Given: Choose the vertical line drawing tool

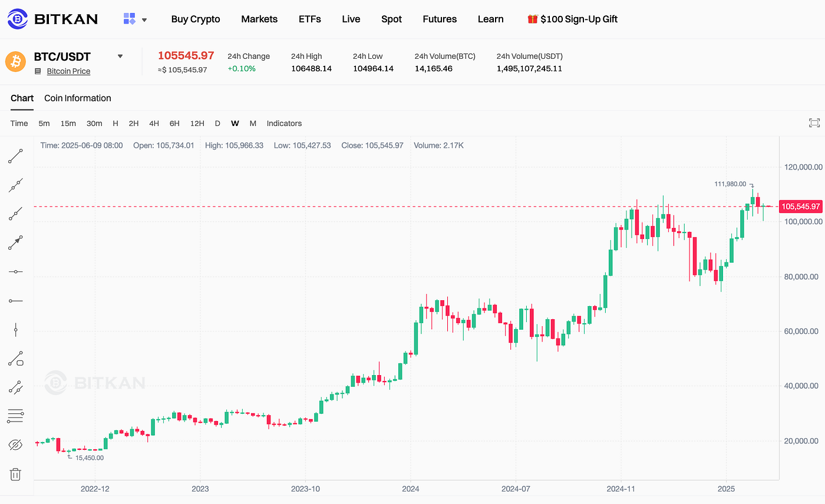Looking at the screenshot, I should pyautogui.click(x=15, y=330).
